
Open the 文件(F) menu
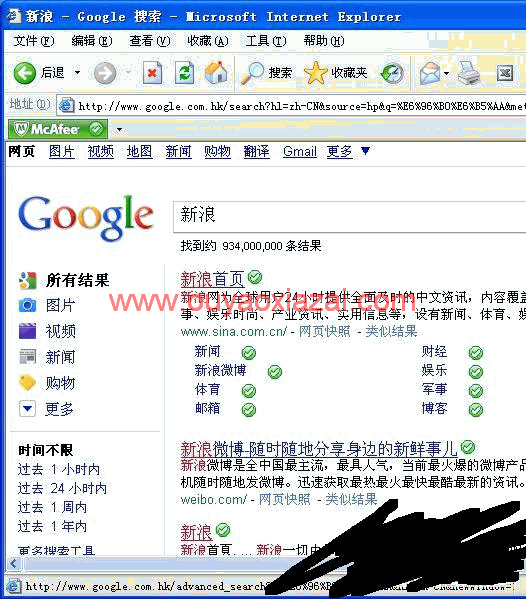pos(34,40)
